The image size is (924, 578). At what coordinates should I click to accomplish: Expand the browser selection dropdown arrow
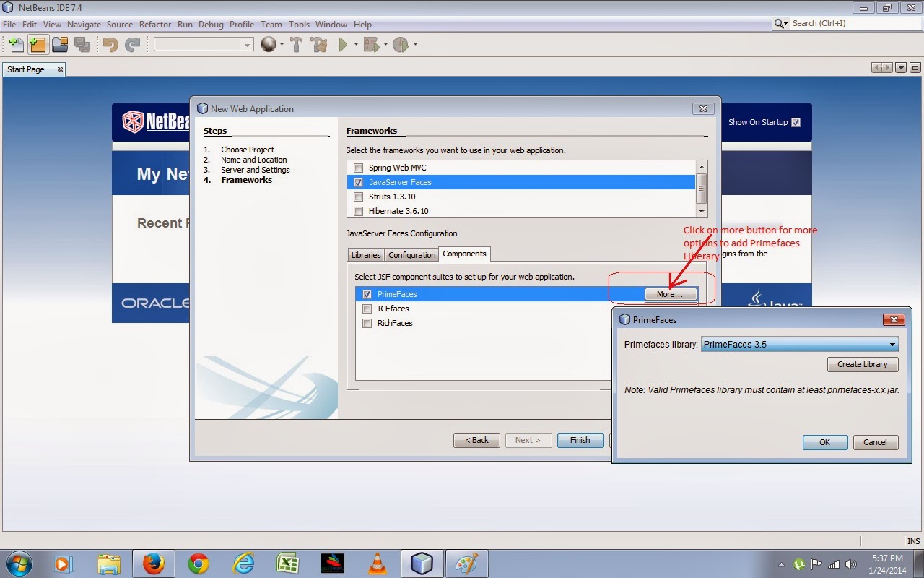282,45
